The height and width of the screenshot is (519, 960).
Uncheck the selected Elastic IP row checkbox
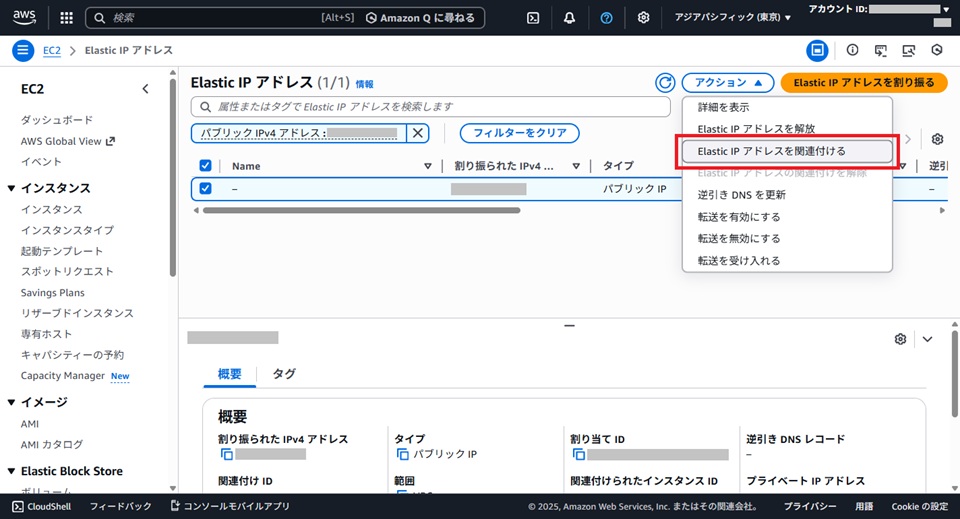205,189
